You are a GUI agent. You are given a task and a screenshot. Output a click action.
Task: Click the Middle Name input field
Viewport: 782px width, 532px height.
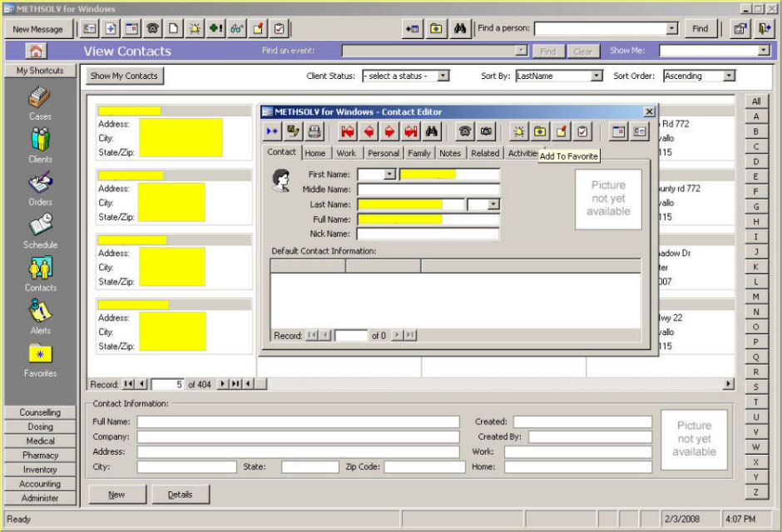428,190
